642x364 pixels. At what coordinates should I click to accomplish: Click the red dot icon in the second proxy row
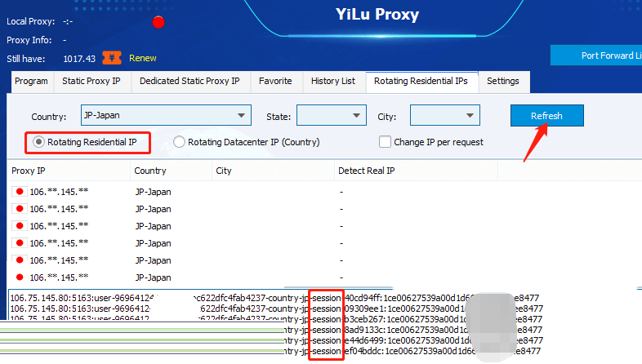coord(20,209)
